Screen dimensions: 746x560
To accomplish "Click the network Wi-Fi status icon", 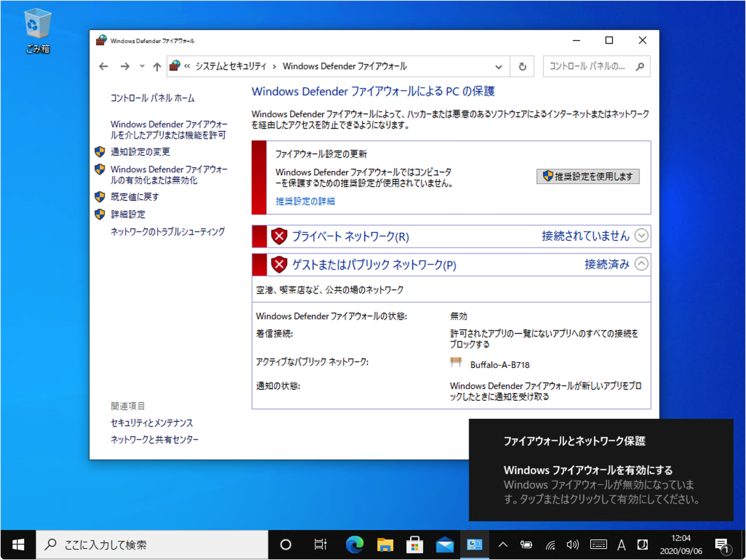I will pos(550,545).
